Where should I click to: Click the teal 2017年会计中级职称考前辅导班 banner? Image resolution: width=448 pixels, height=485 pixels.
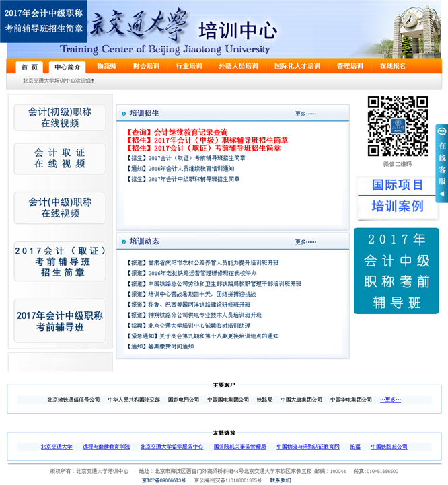[x=396, y=270]
